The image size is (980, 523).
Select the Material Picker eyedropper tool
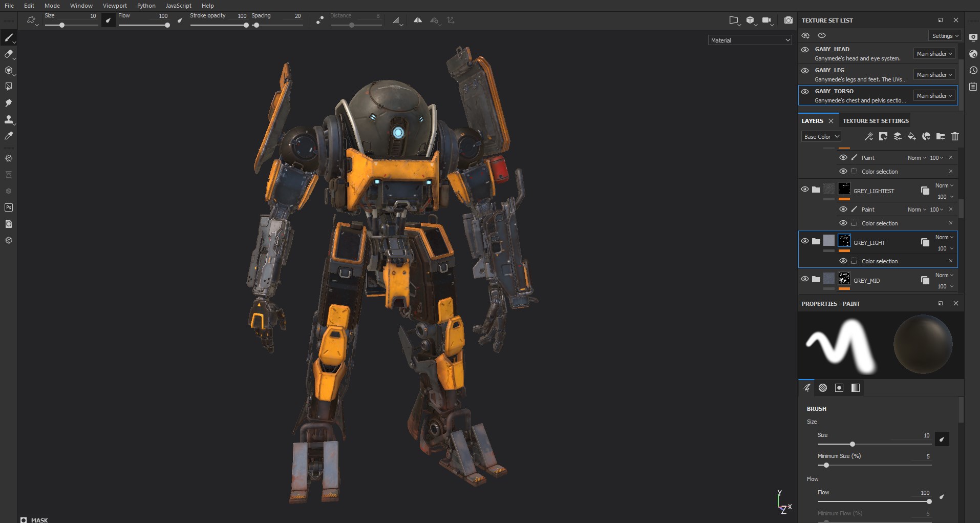tap(9, 136)
